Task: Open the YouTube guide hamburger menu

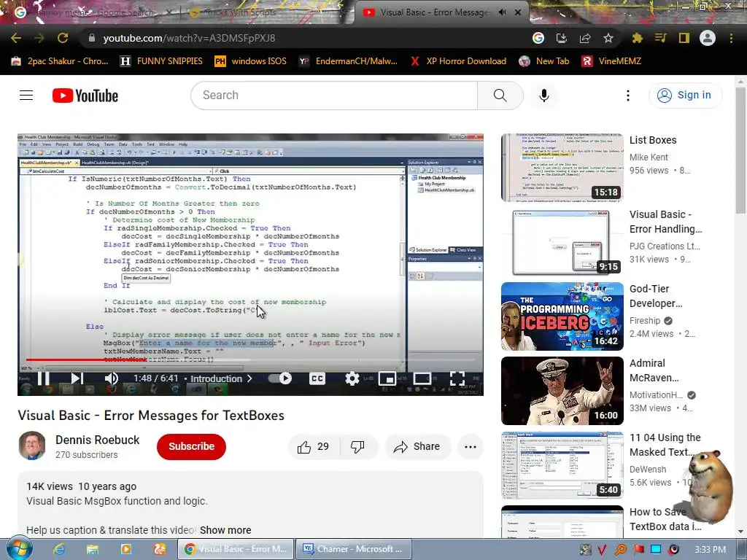Action: tap(26, 96)
